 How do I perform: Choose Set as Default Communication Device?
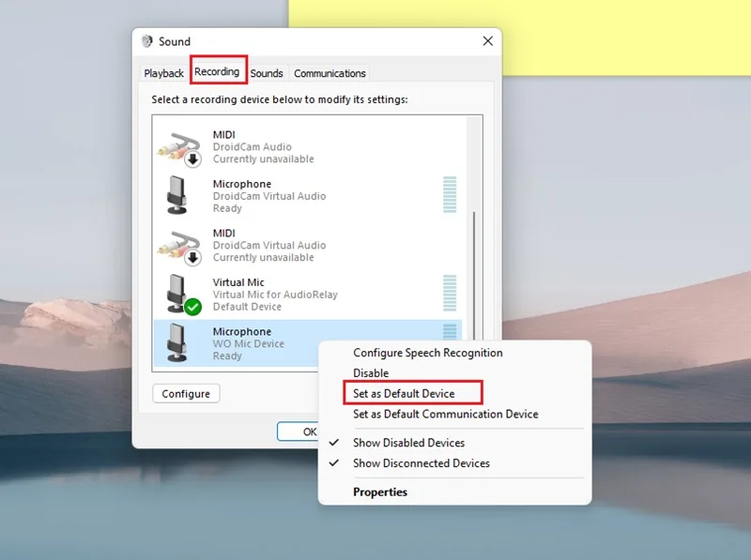click(445, 414)
